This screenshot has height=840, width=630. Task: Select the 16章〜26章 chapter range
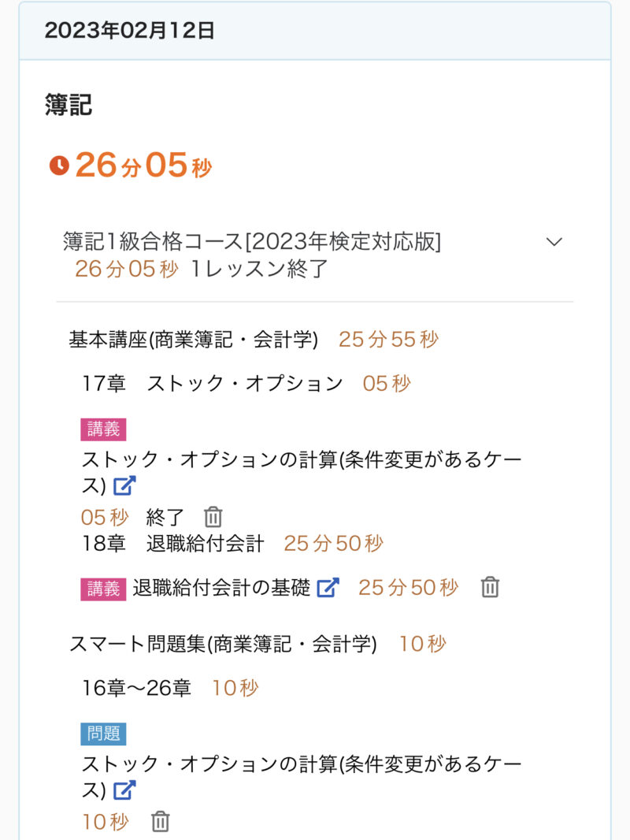(x=137, y=688)
